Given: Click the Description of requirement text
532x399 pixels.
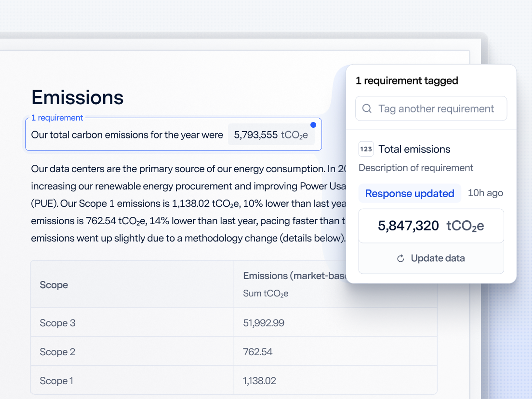Looking at the screenshot, I should (x=416, y=168).
